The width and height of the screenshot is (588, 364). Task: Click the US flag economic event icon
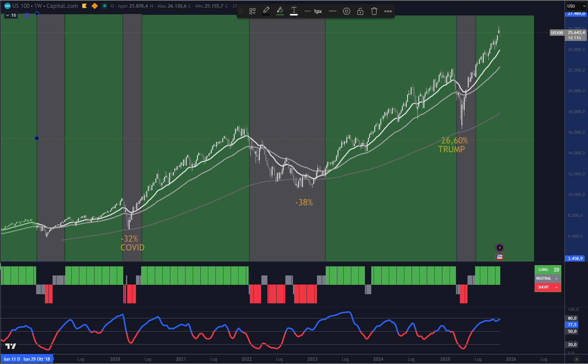[x=500, y=257]
